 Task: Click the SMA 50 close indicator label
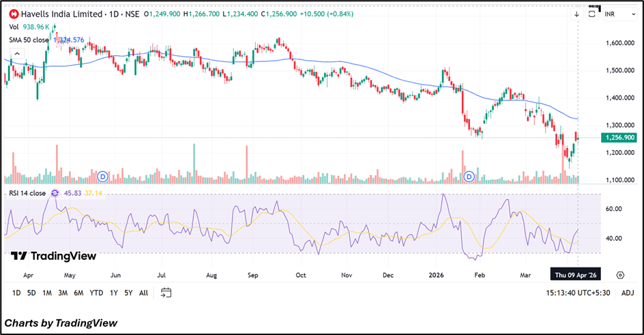pos(27,40)
